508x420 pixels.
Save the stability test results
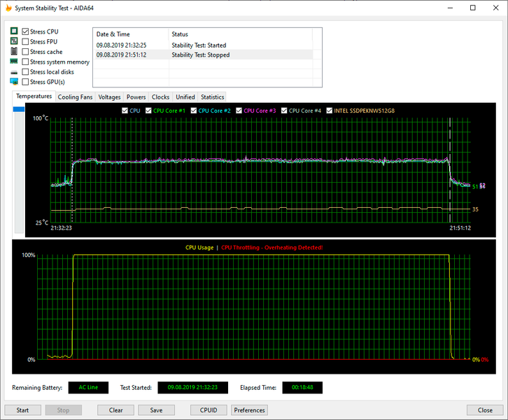click(x=156, y=410)
